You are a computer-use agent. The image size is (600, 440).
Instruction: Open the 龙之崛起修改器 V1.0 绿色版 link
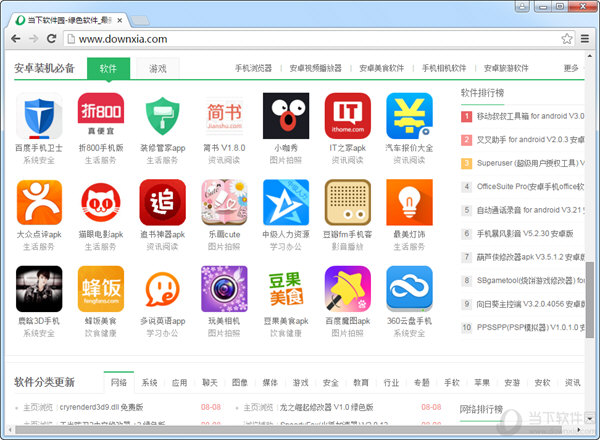click(x=326, y=407)
